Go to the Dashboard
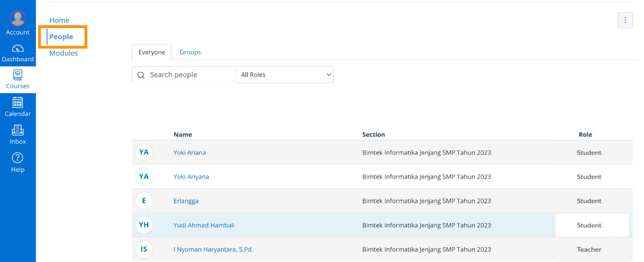Screen dimensions: 644x262 (18, 53)
